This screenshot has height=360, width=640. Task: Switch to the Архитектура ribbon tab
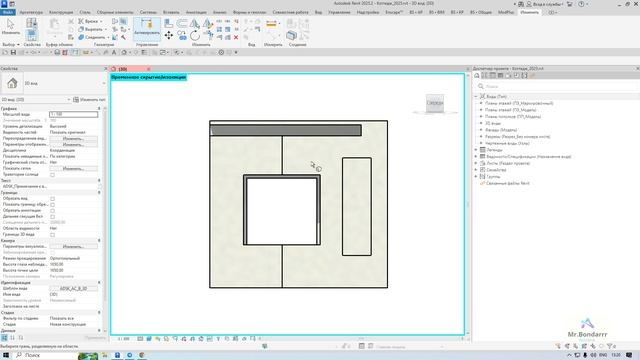click(31, 12)
